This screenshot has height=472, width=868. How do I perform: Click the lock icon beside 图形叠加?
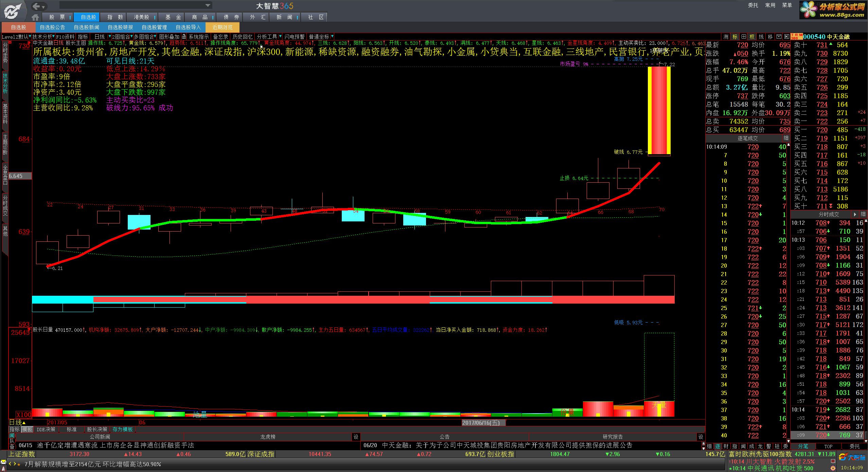pos(184,37)
